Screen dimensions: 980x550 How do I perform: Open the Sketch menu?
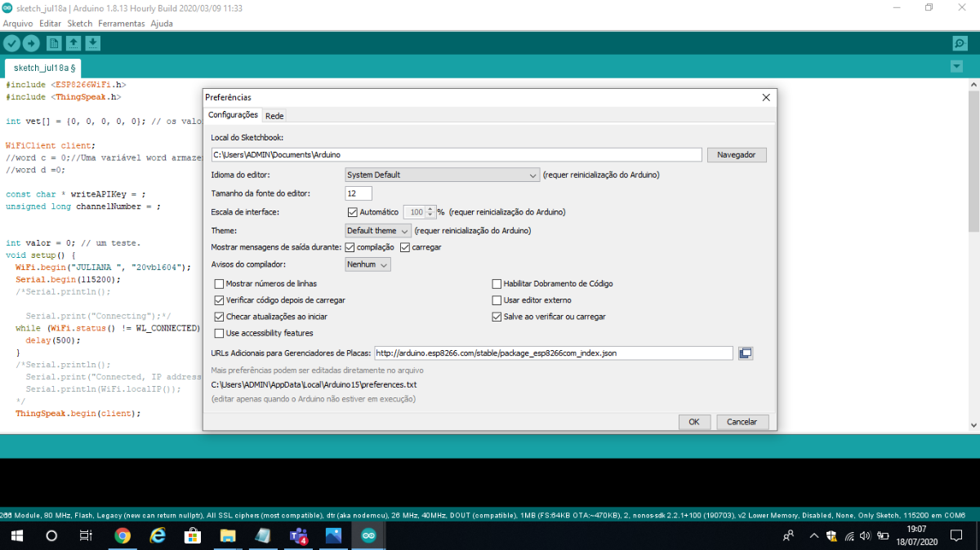pos(80,24)
